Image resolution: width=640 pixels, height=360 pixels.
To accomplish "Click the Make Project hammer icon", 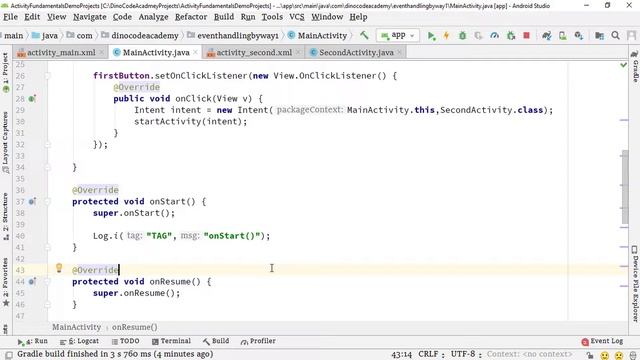I will (x=364, y=36).
